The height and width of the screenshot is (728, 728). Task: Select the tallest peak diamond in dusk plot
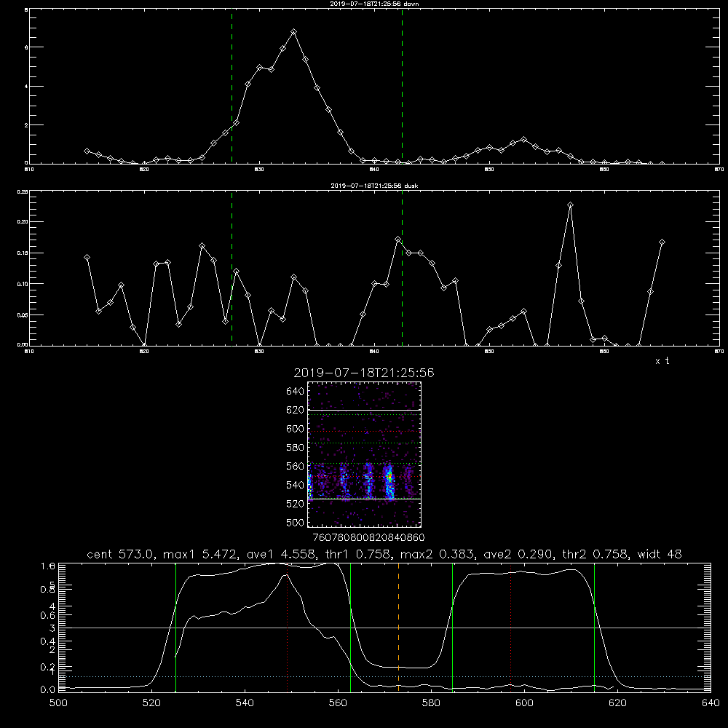tap(571, 205)
